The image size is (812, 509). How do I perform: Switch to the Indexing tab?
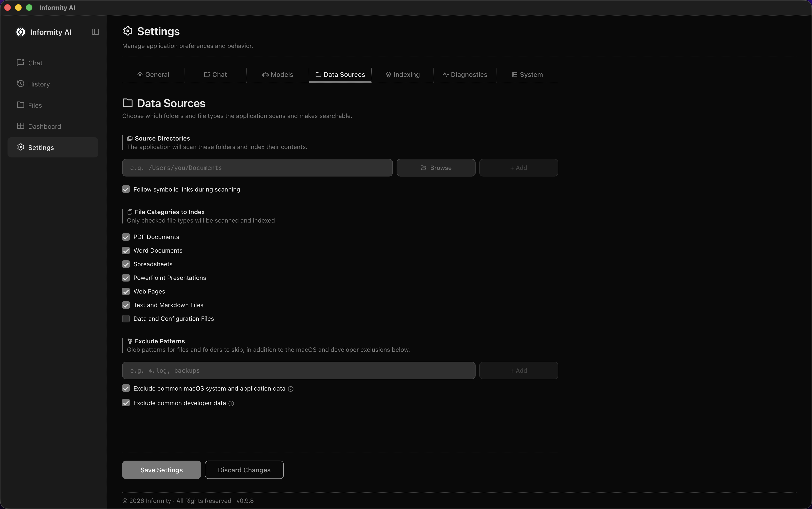tap(402, 75)
